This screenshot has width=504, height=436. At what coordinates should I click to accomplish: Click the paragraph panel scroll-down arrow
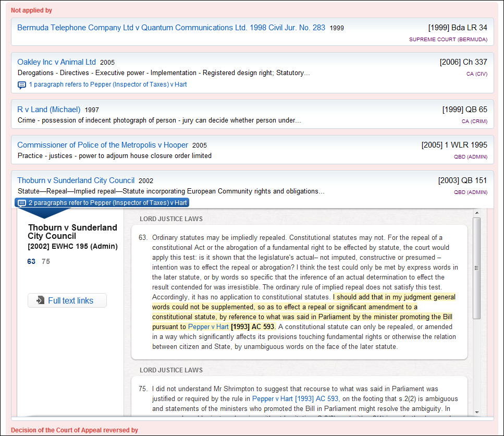477,412
